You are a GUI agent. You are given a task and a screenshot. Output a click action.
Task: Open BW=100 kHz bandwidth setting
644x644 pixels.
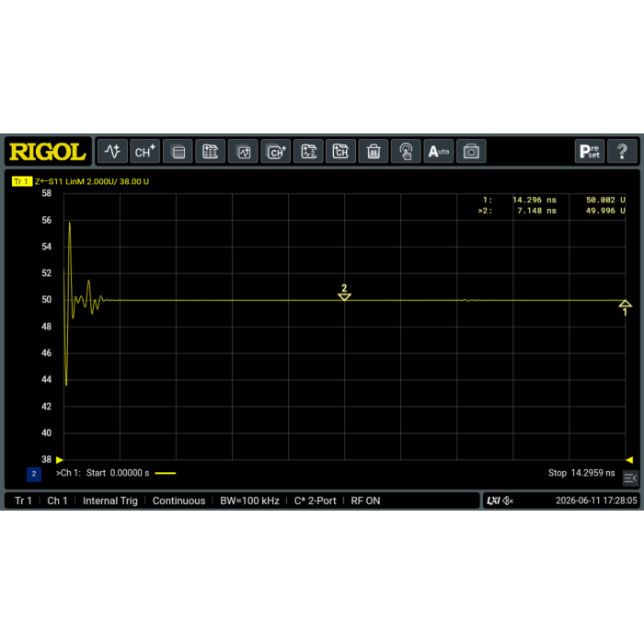tap(249, 500)
